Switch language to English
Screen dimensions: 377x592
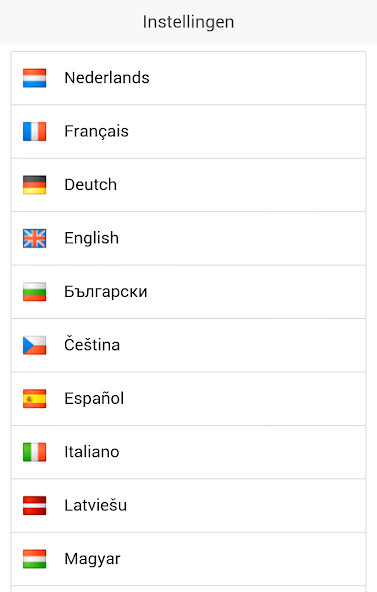pyautogui.click(x=188, y=238)
